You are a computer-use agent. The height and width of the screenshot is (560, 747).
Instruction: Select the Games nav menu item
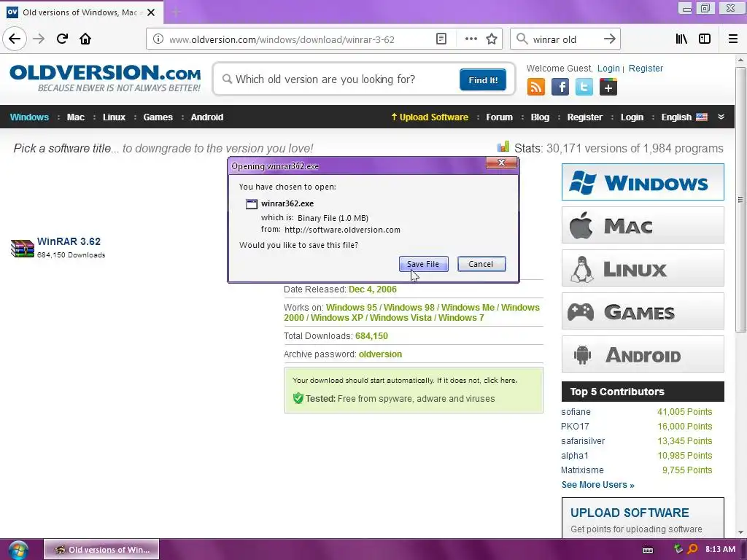pos(158,117)
